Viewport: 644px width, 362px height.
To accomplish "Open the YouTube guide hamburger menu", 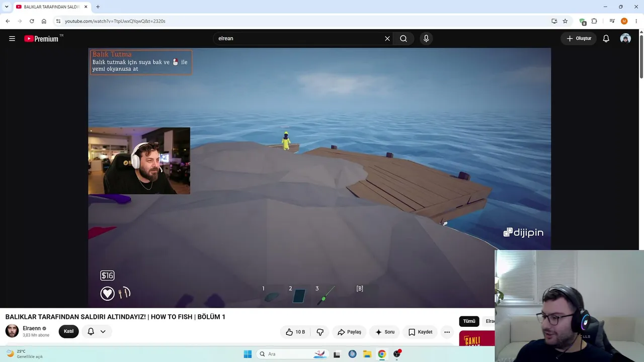I will [12, 38].
